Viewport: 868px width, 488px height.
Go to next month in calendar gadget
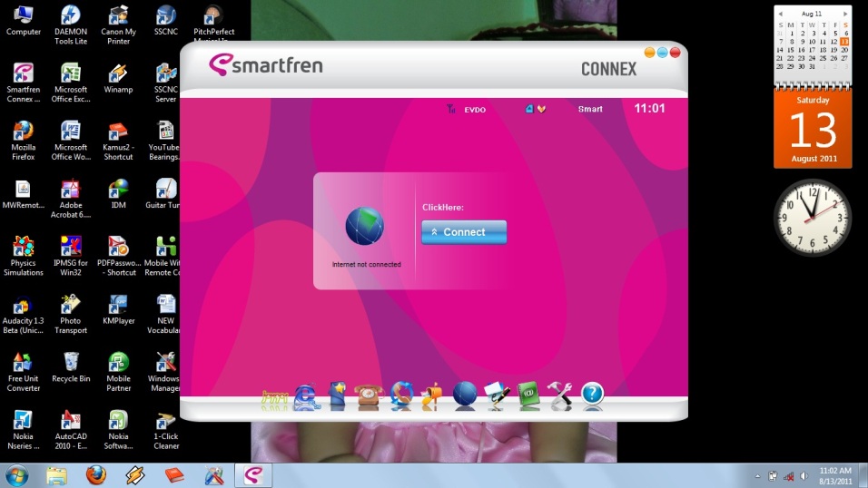pyautogui.click(x=845, y=14)
